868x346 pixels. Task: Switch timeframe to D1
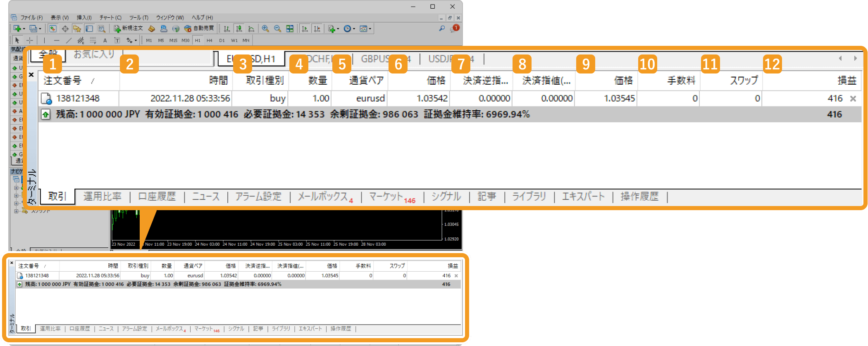pyautogui.click(x=222, y=40)
